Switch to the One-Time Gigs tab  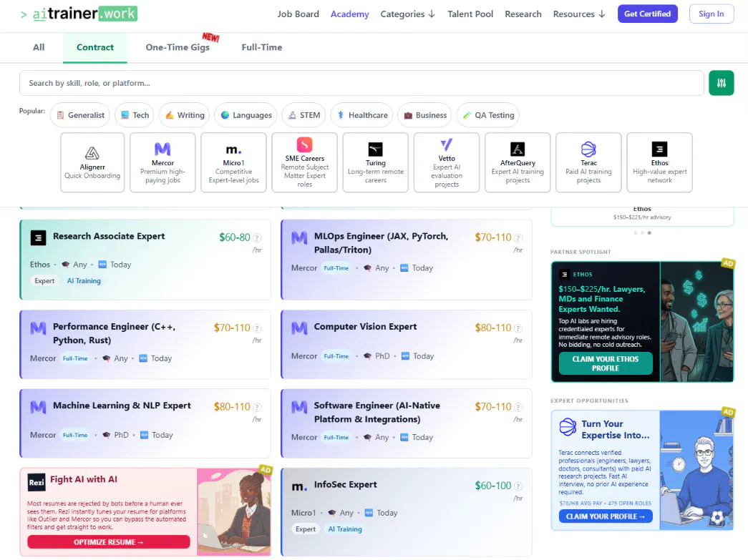pyautogui.click(x=178, y=47)
